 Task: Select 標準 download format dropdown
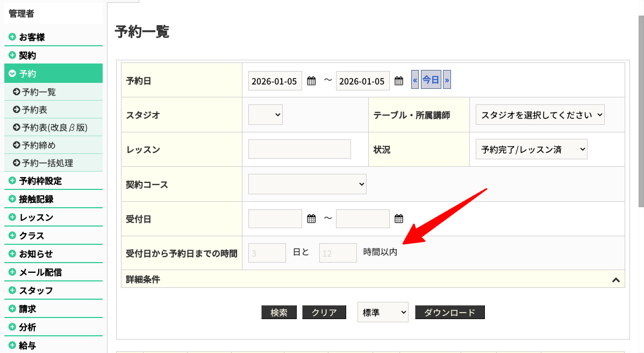pyautogui.click(x=383, y=312)
